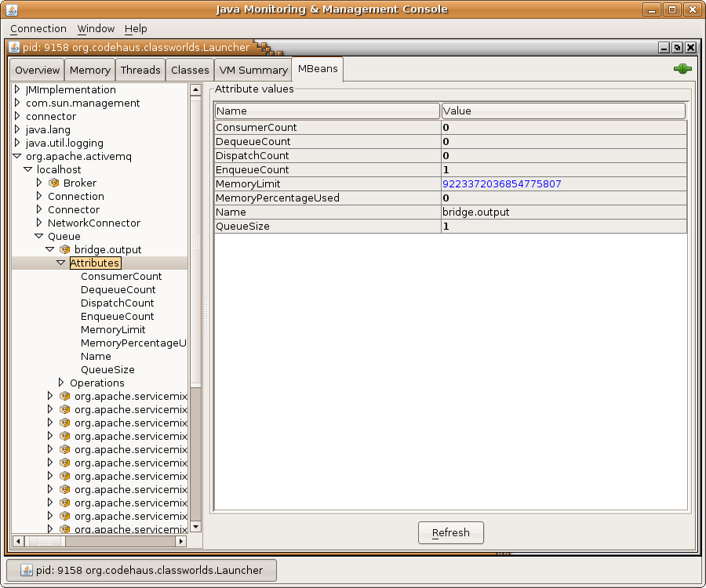Screen dimensions: 706x588
Task: Expand the NetworkConnector node
Action: tap(39, 222)
